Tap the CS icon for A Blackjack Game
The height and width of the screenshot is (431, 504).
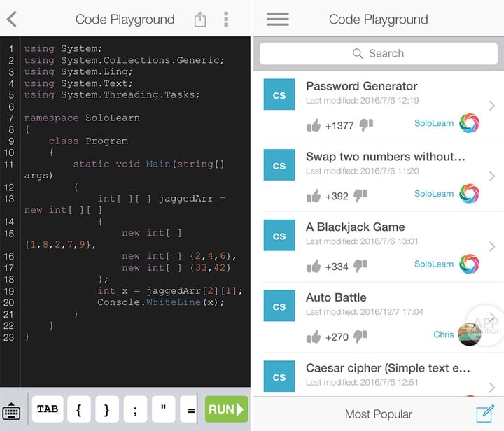pos(279,235)
